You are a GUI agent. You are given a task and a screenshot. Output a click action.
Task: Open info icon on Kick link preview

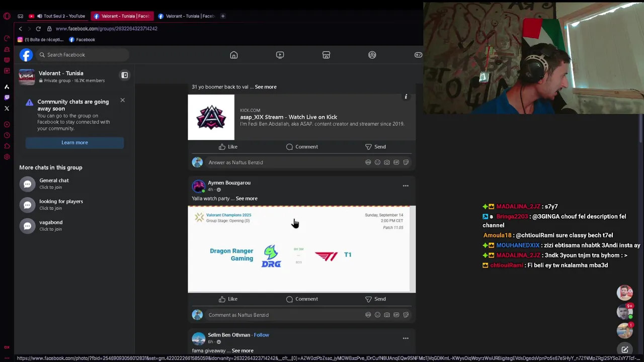click(406, 97)
